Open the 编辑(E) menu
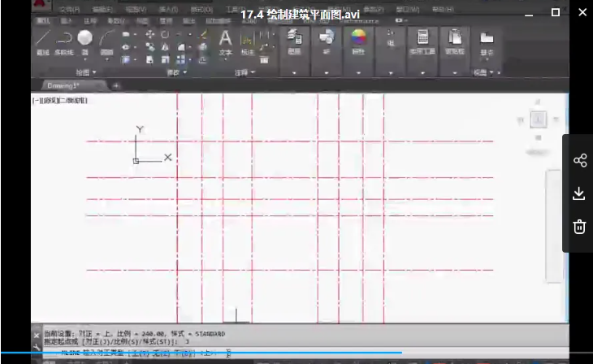593x364 pixels. 102,10
